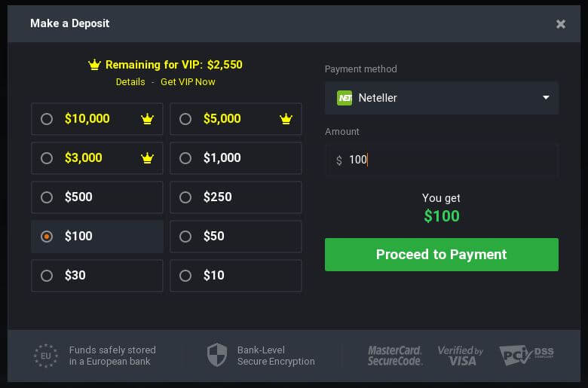Focus the Amount input field

(441, 160)
